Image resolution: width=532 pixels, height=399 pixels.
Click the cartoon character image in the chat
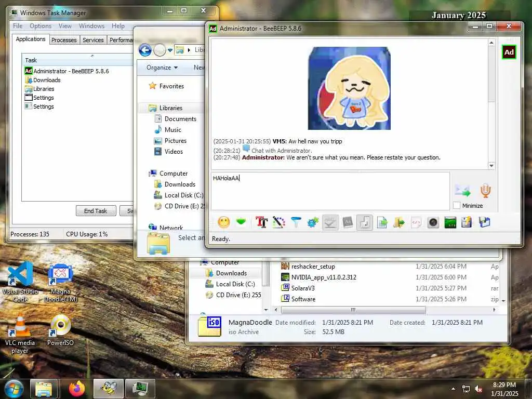tap(349, 88)
